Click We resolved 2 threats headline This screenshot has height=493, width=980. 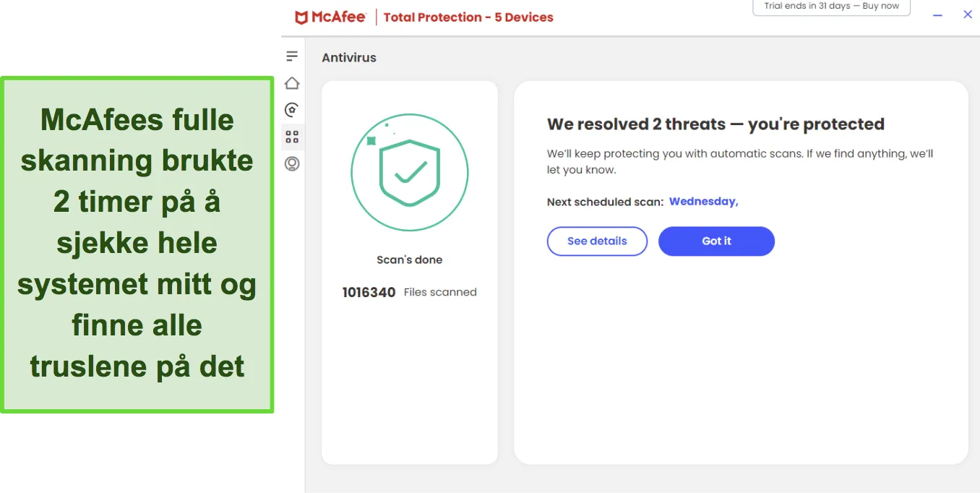point(715,124)
